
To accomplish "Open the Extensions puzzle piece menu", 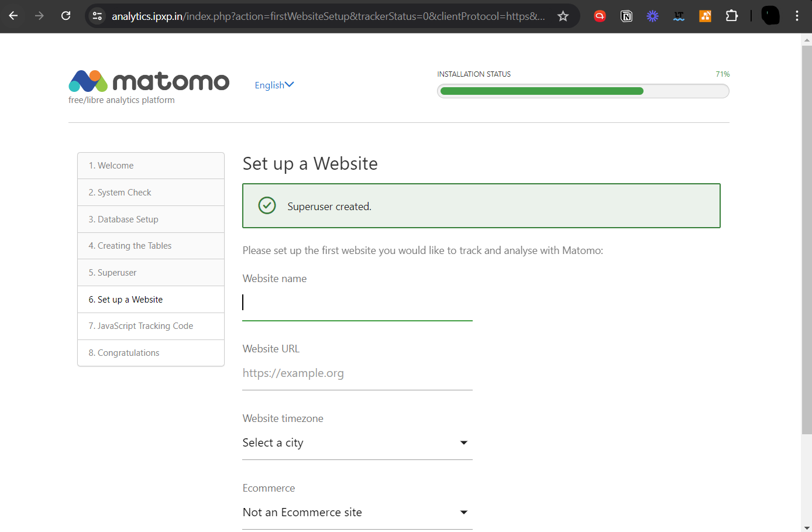I will (x=732, y=16).
